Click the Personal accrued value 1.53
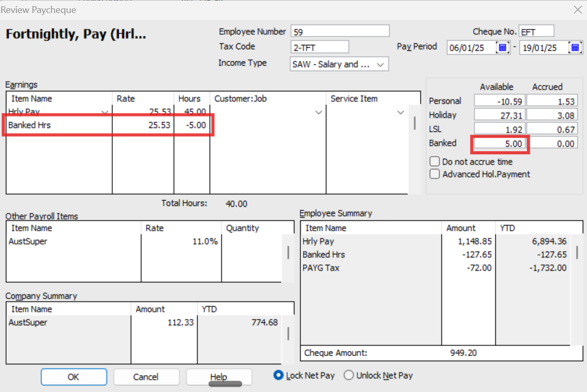The height and width of the screenshot is (392, 587). 552,101
